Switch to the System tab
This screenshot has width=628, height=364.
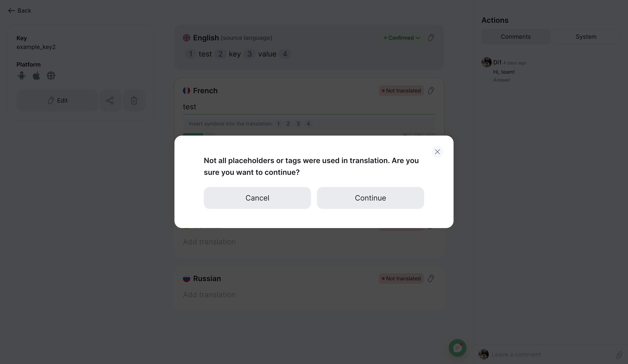586,37
